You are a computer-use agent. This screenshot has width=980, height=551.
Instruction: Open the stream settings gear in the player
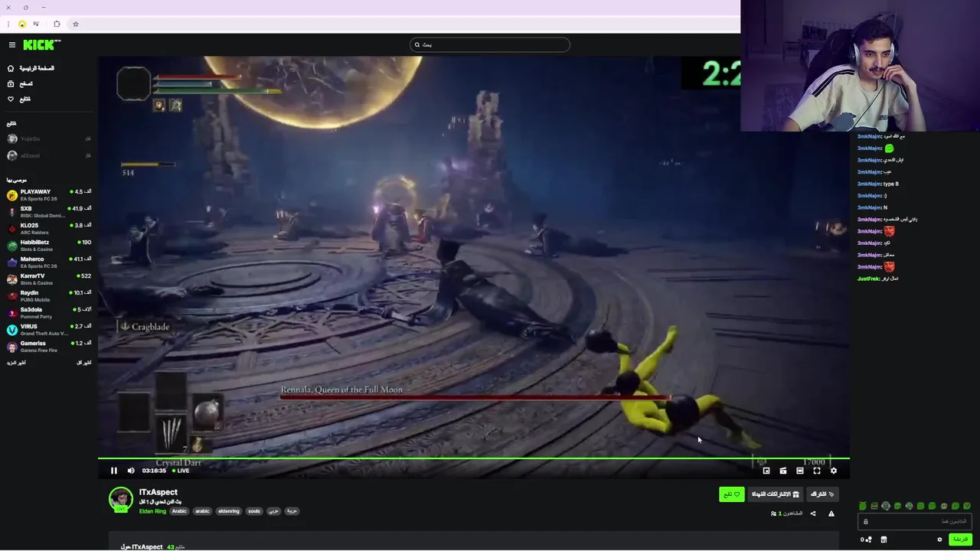(834, 471)
